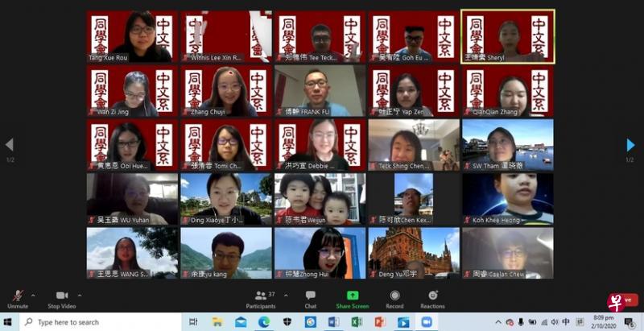Expand the arrow next to Participants

pyautogui.click(x=286, y=296)
